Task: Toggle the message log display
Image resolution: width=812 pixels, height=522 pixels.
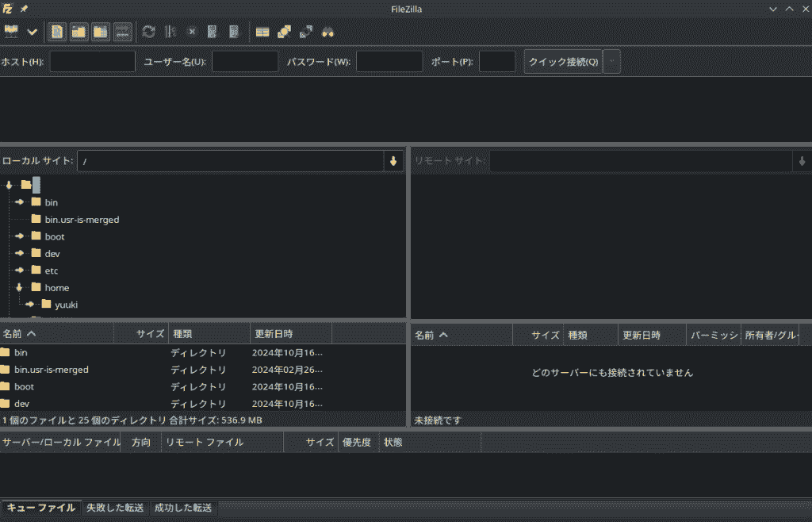Action: click(57, 32)
